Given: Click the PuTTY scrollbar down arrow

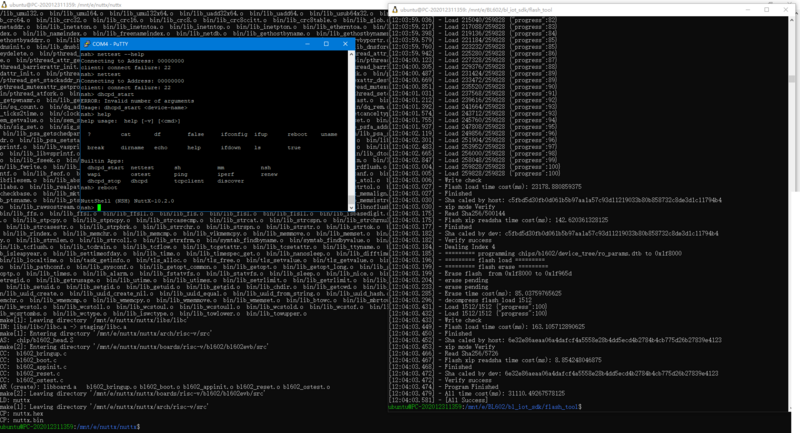Looking at the screenshot, I should click(x=351, y=208).
